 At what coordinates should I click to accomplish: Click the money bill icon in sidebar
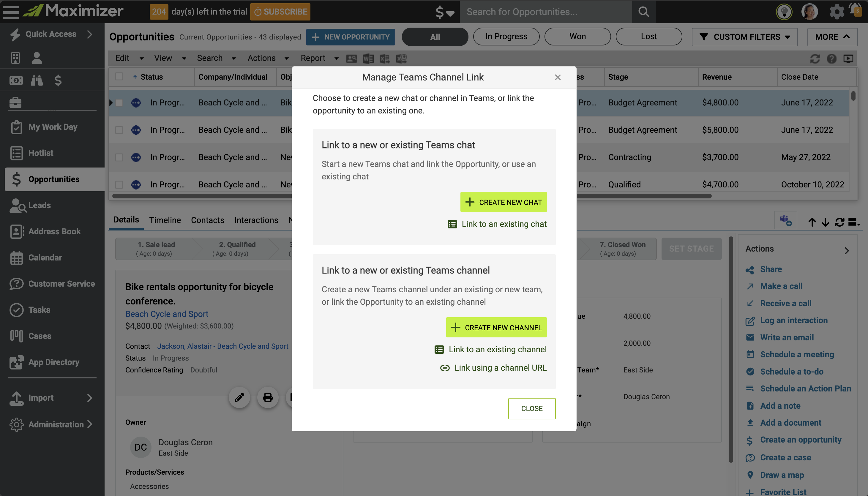click(x=16, y=80)
